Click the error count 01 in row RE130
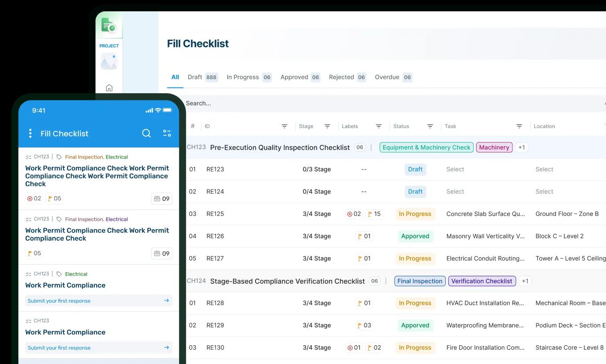606x364 pixels. click(353, 347)
